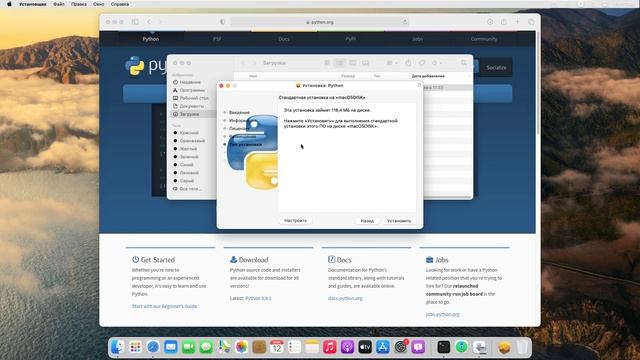Viewport: 640px width, 360px height.
Task: Show Safari tab overview
Action: coord(531,22)
